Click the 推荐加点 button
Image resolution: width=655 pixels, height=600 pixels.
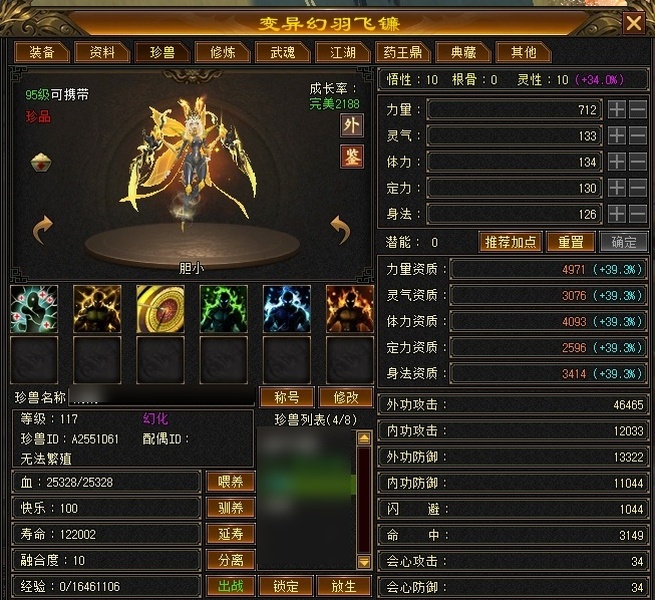click(x=510, y=242)
